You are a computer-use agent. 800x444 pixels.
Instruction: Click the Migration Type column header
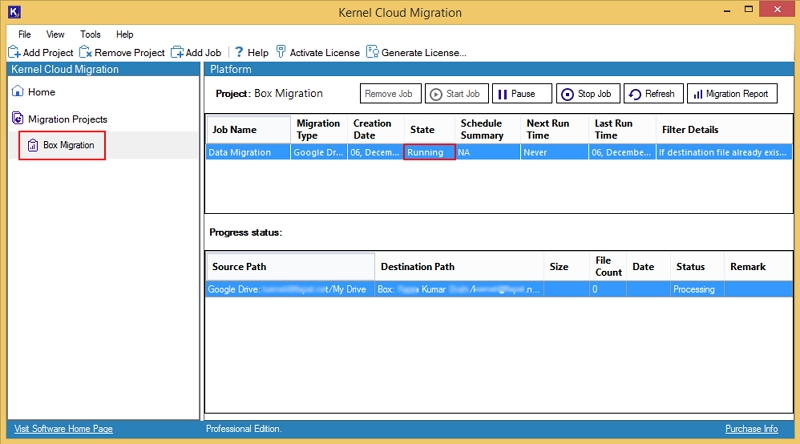click(x=319, y=130)
